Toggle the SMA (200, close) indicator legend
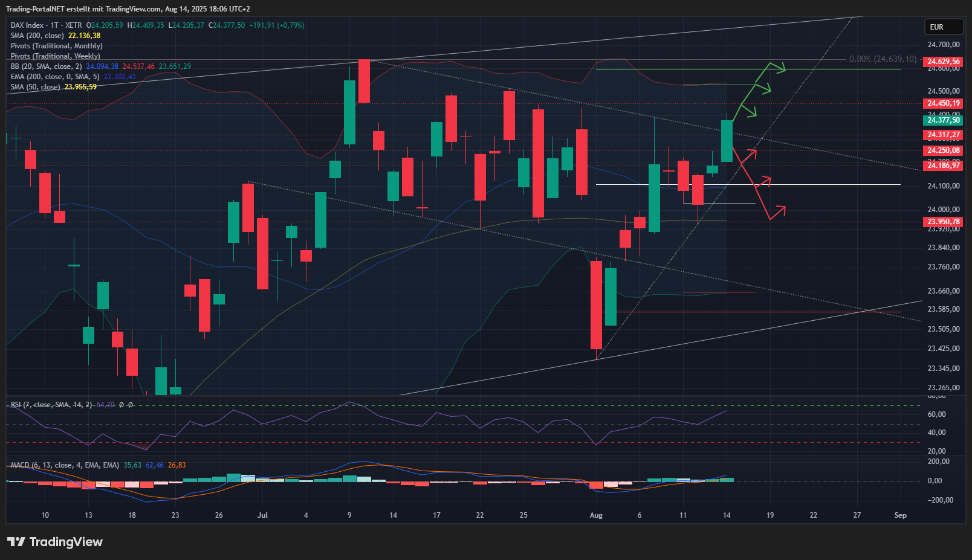This screenshot has width=972, height=560. pos(37,36)
